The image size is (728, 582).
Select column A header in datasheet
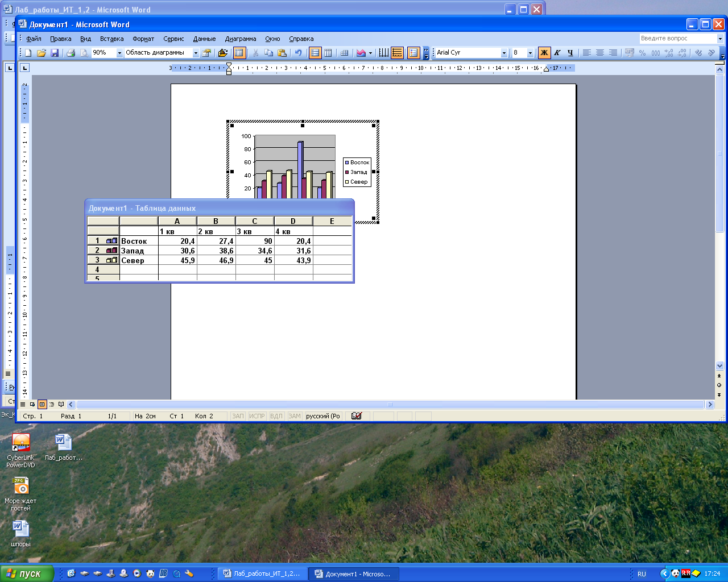coord(177,221)
